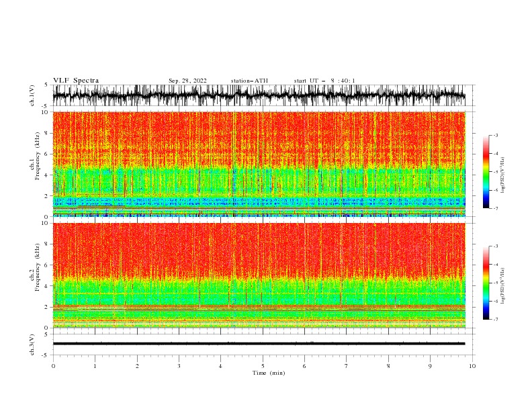
Task: Click time axis tick label "2"
Action: pos(137,366)
